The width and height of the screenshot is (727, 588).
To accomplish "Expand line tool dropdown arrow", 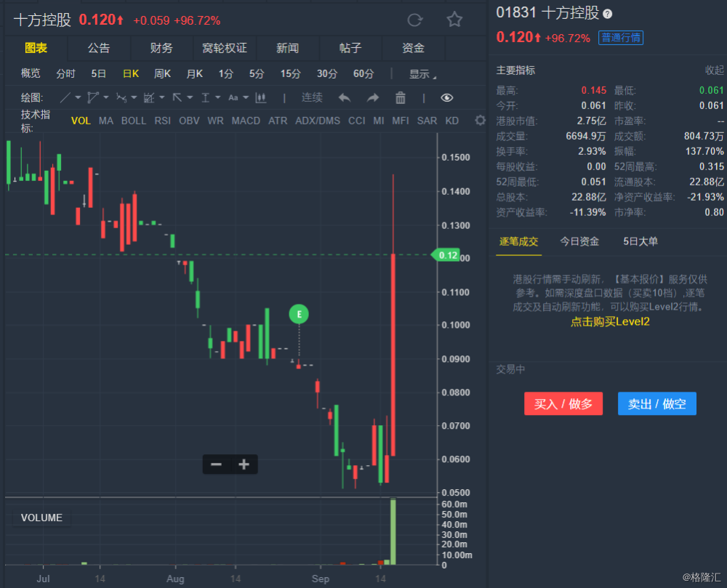I will [x=78, y=98].
